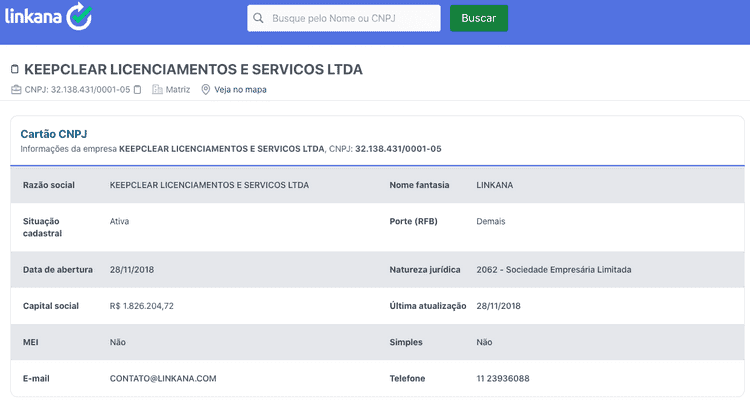Click the map pin icon
This screenshot has height=403, width=750.
pos(206,89)
